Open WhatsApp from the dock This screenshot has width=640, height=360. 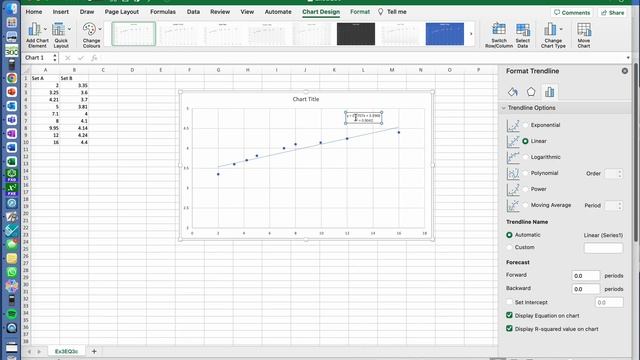[11, 272]
